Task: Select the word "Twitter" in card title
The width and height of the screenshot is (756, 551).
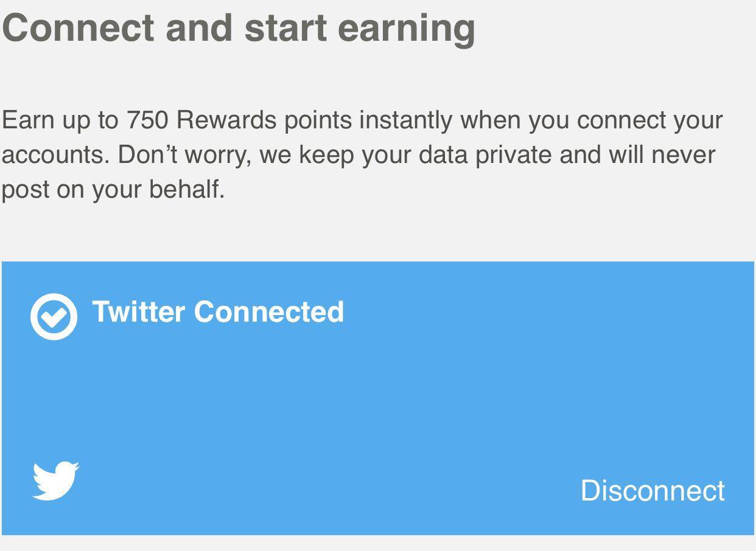Action: point(138,311)
